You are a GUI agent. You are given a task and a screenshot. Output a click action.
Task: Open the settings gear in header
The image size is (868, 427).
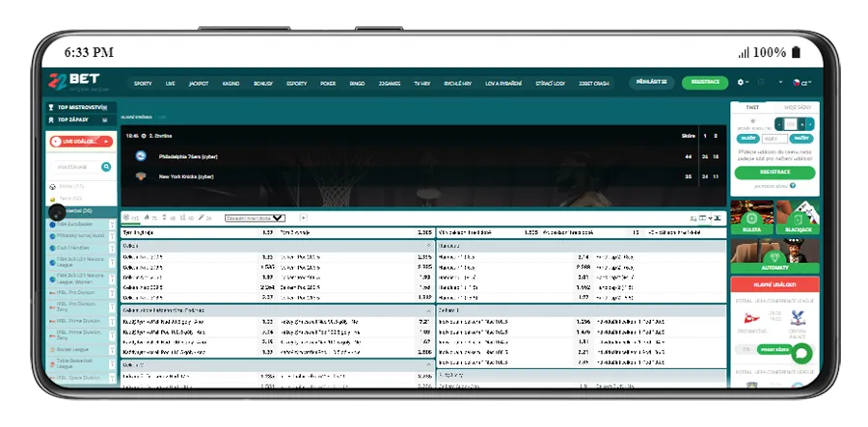[742, 83]
